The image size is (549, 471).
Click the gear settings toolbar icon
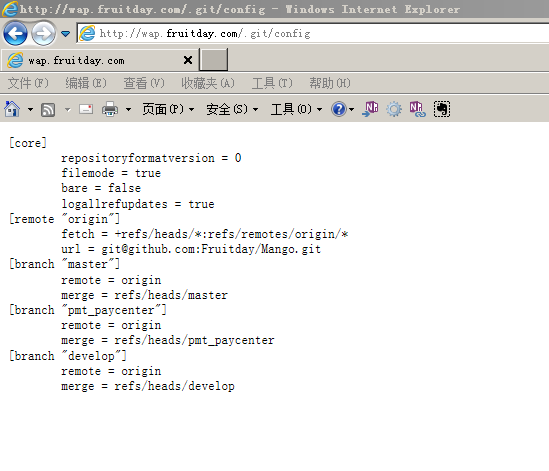click(394, 109)
